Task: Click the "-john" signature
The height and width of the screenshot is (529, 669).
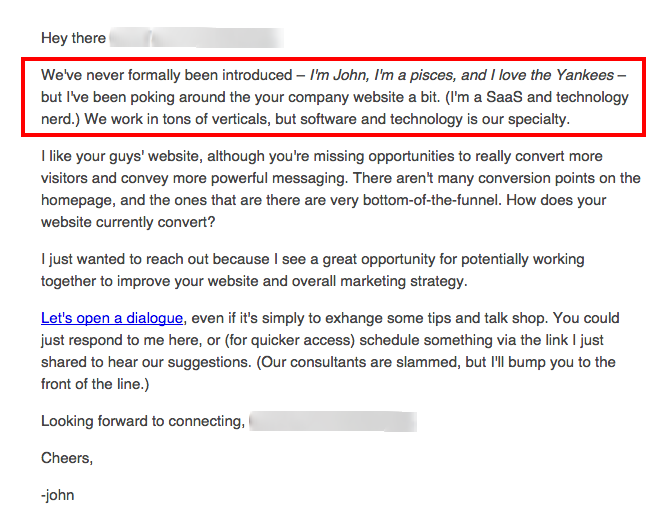Action: coord(58,495)
